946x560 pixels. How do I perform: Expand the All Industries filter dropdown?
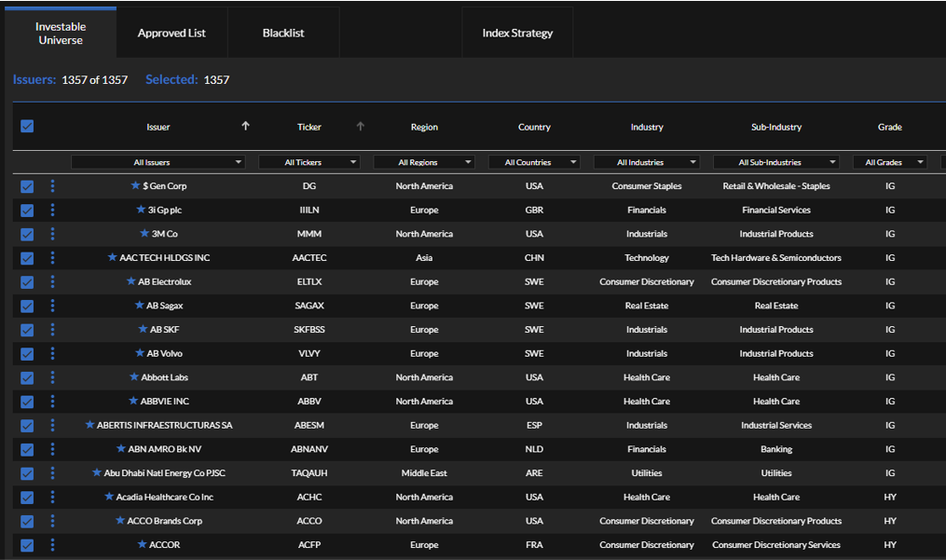click(x=647, y=162)
